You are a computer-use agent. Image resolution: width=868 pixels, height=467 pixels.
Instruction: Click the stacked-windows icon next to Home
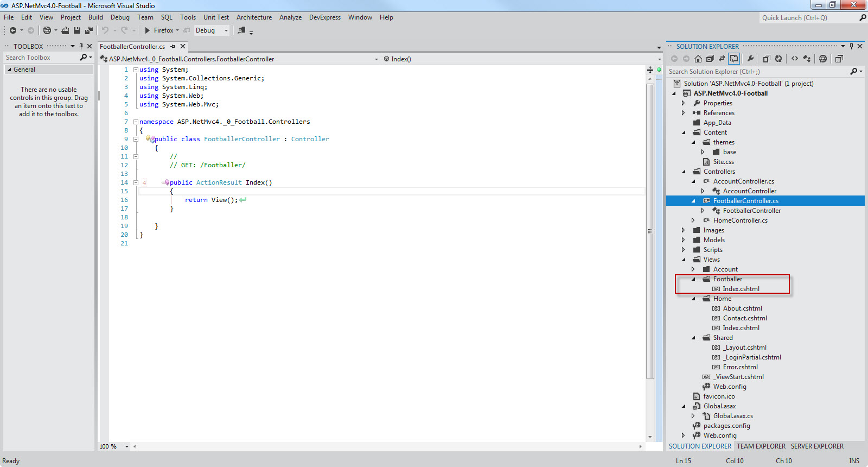pos(710,59)
